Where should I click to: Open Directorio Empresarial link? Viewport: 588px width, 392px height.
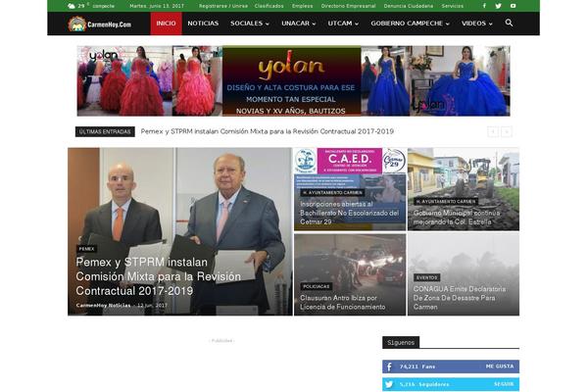(x=348, y=6)
